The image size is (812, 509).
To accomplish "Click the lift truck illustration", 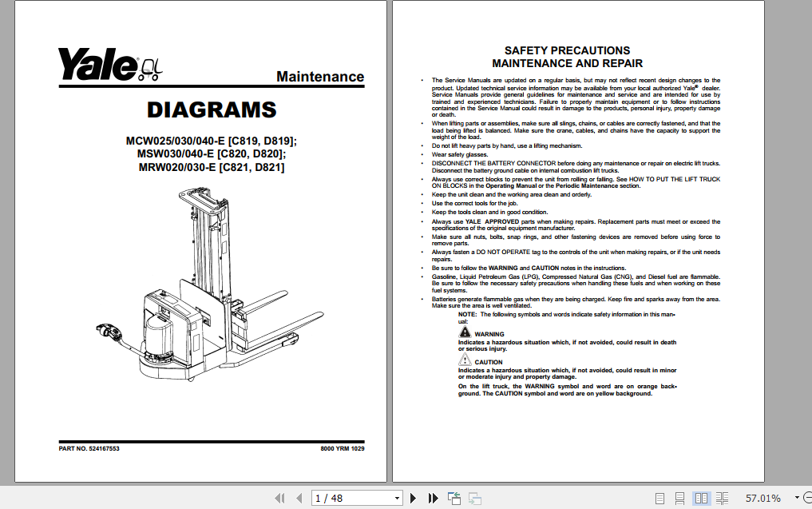I will pos(210,285).
